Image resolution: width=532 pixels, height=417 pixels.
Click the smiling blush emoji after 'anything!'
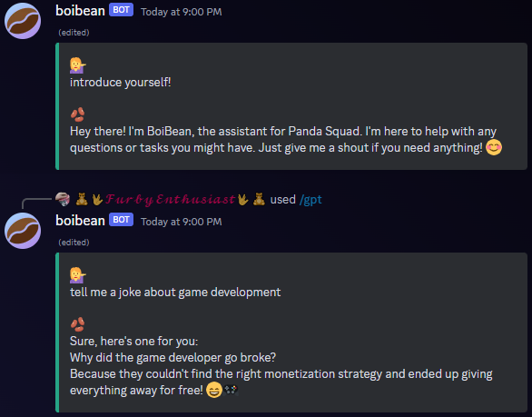point(494,148)
